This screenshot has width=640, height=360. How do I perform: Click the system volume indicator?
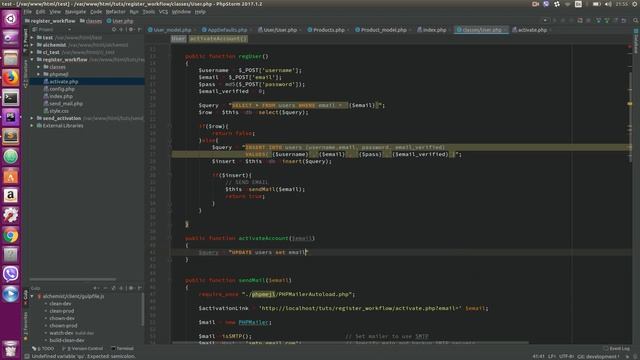(x=609, y=4)
